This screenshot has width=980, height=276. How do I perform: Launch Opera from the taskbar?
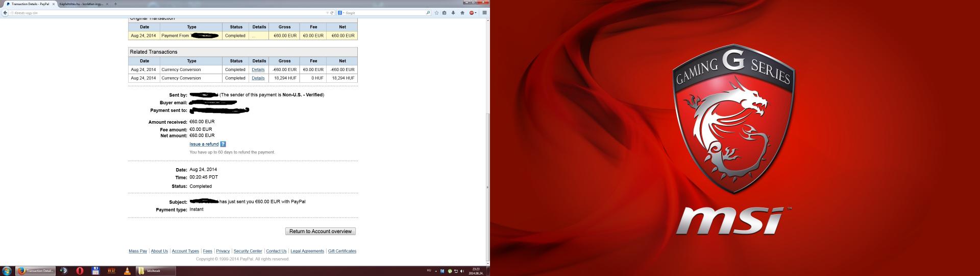(80, 271)
